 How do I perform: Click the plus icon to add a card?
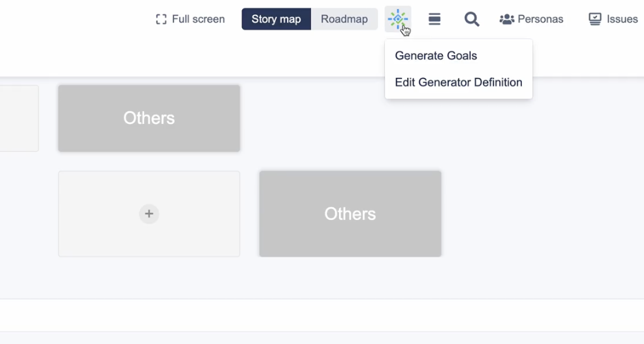149,214
